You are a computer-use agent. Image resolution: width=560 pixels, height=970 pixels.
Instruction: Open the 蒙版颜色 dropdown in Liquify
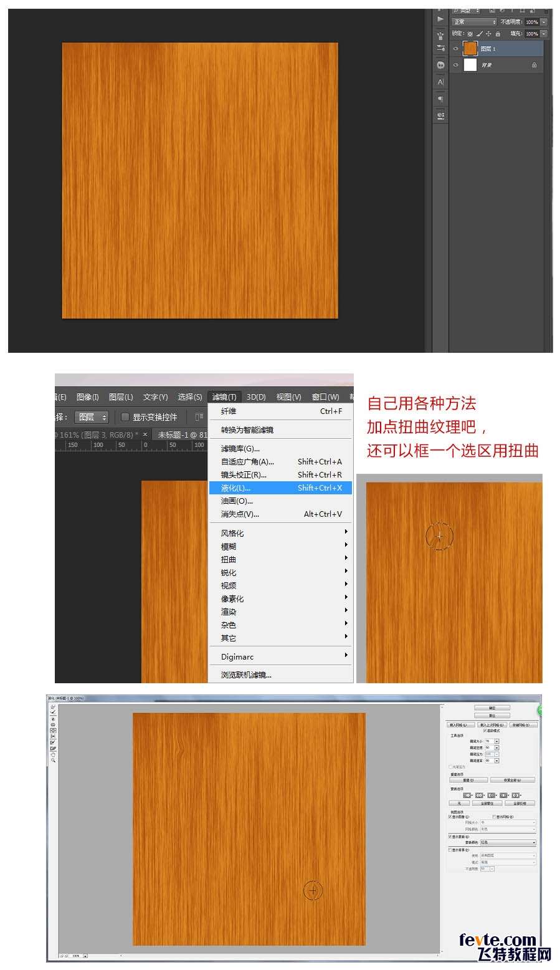click(x=508, y=843)
